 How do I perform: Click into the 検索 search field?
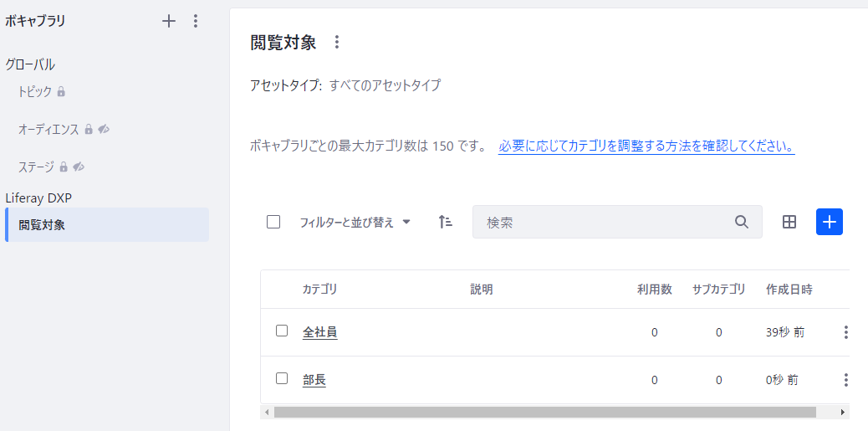[602, 222]
